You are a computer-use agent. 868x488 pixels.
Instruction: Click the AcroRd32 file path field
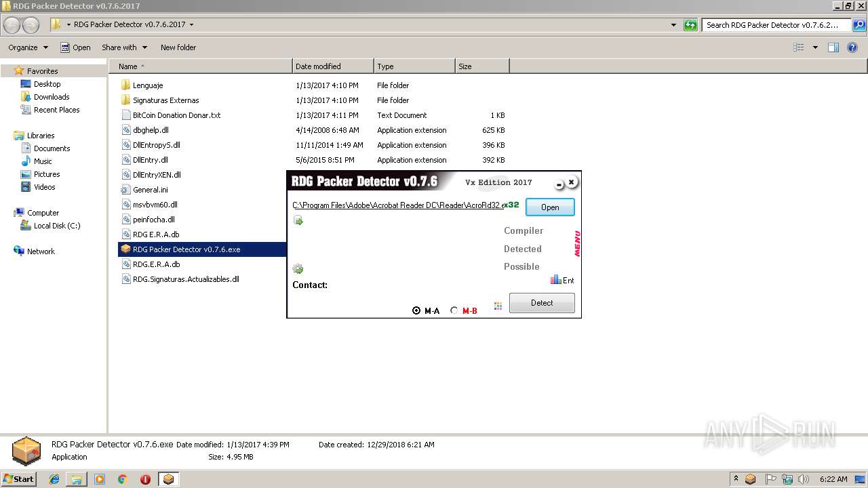(x=398, y=205)
